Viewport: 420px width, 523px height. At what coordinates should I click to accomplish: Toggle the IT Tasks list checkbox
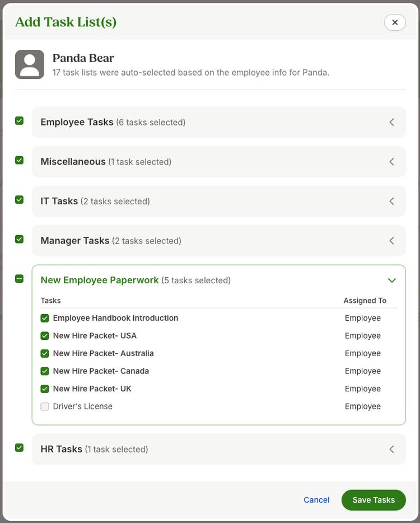[x=20, y=199]
